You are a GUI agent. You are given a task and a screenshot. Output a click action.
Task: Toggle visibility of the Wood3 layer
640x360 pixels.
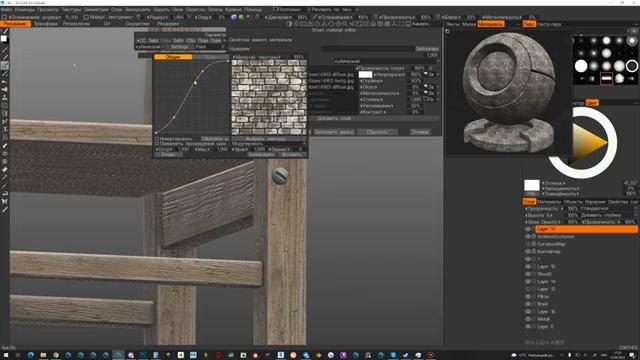[528, 274]
